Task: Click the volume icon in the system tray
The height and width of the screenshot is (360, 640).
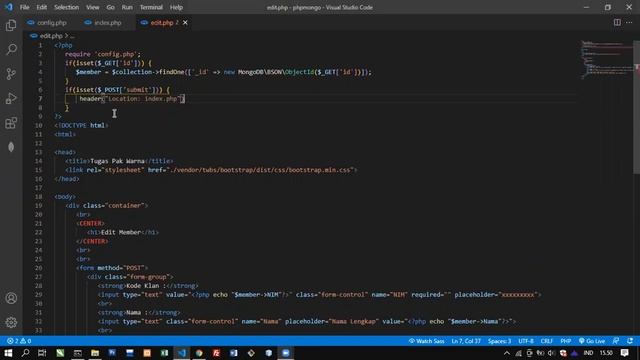Action: [x=551, y=353]
